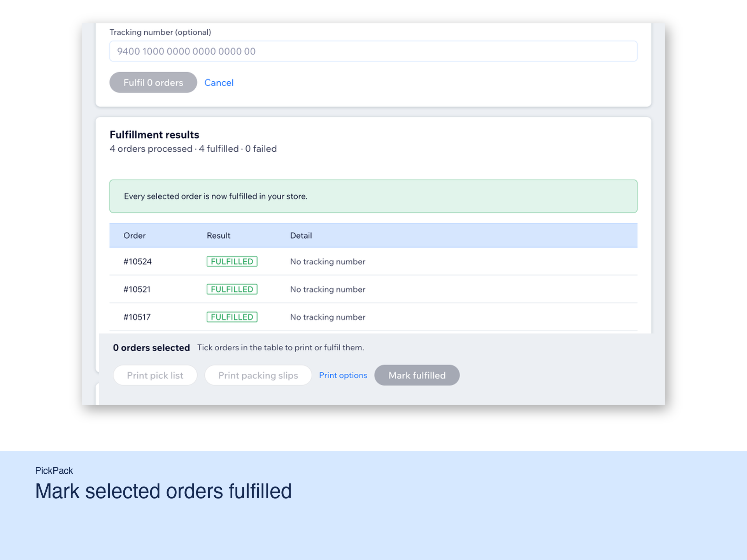Click the Result column header
Screen dimensions: 747x560
(218, 235)
